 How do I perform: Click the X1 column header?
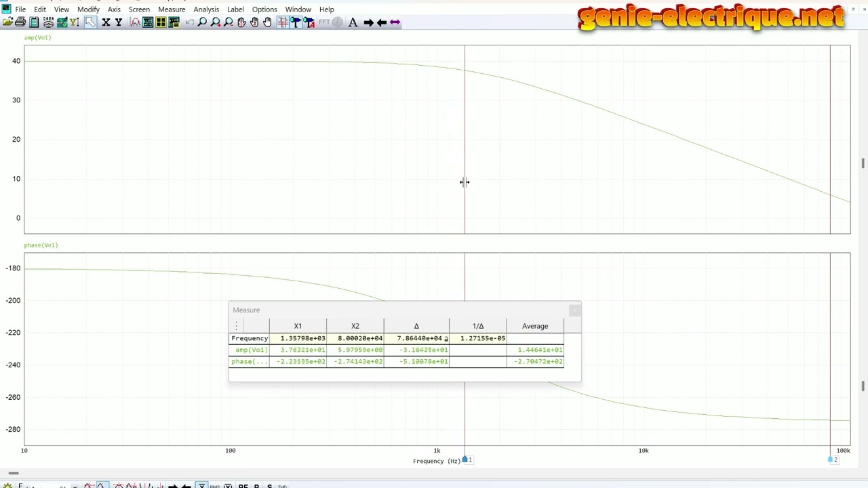pos(298,326)
